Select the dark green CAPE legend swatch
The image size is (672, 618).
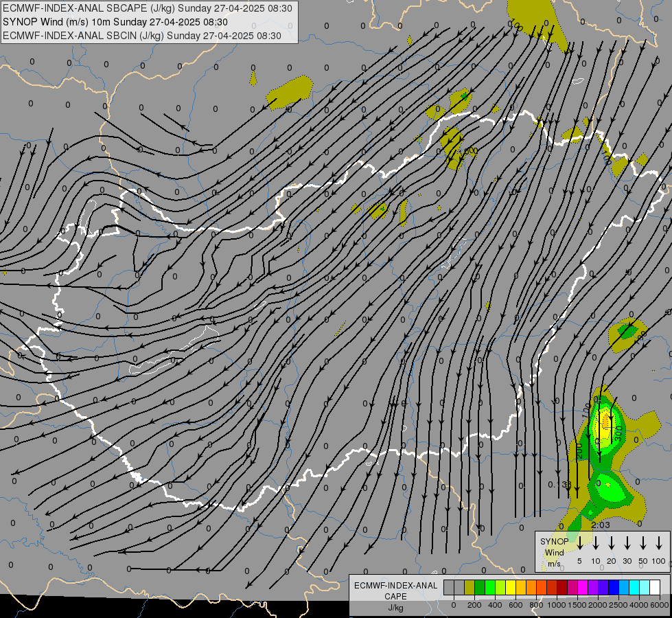click(x=480, y=587)
